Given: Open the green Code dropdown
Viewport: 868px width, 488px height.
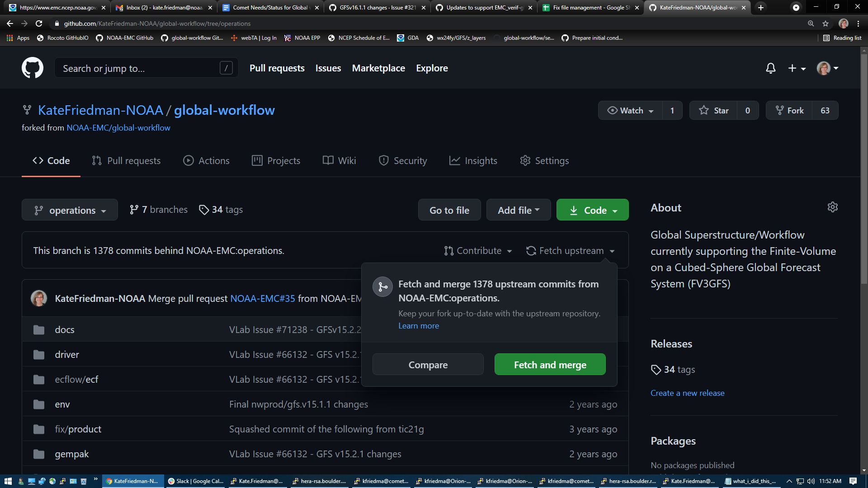Looking at the screenshot, I should 592,210.
